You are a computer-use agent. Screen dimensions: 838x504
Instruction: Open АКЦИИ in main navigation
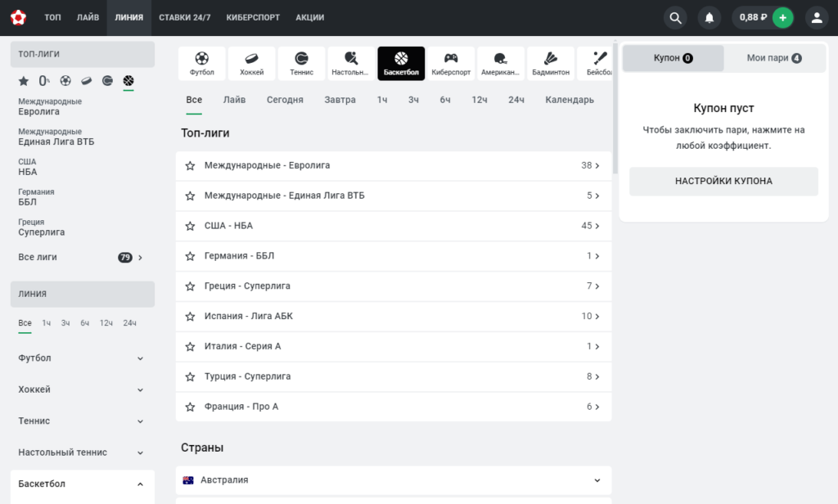(x=310, y=18)
